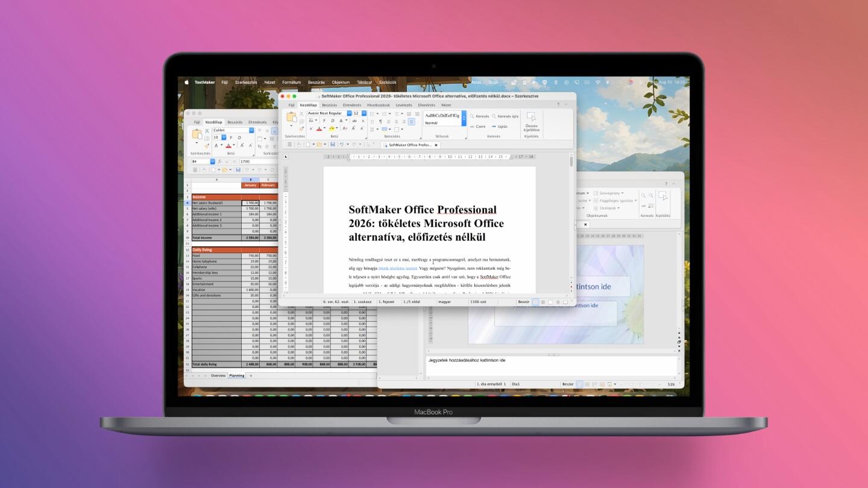Open the Táblázat menu in the menu bar

pos(365,82)
